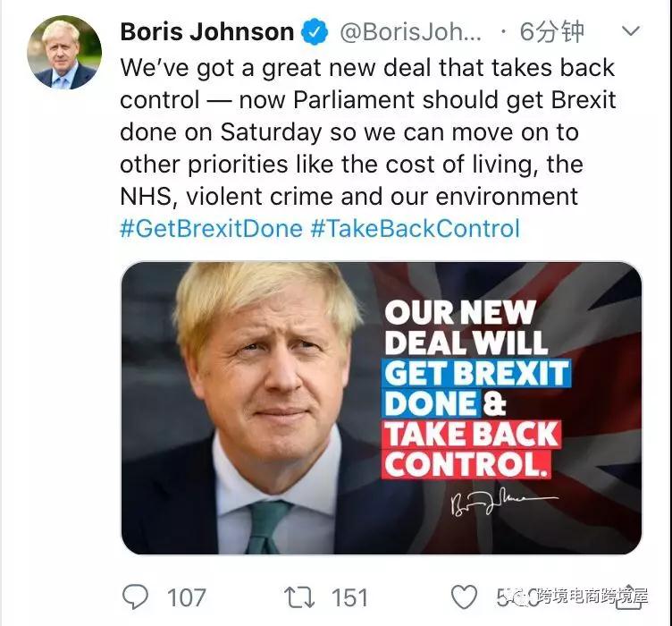Click the share icon at bottom right
Screen dimensions: 672x626
pos(629,596)
